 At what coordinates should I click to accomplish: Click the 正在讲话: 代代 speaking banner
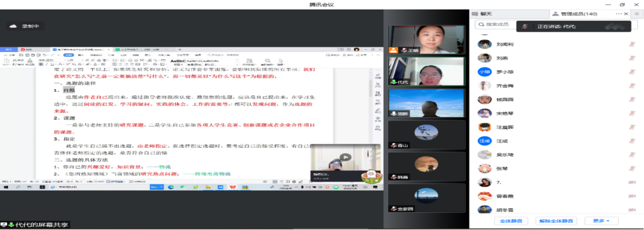(x=574, y=26)
